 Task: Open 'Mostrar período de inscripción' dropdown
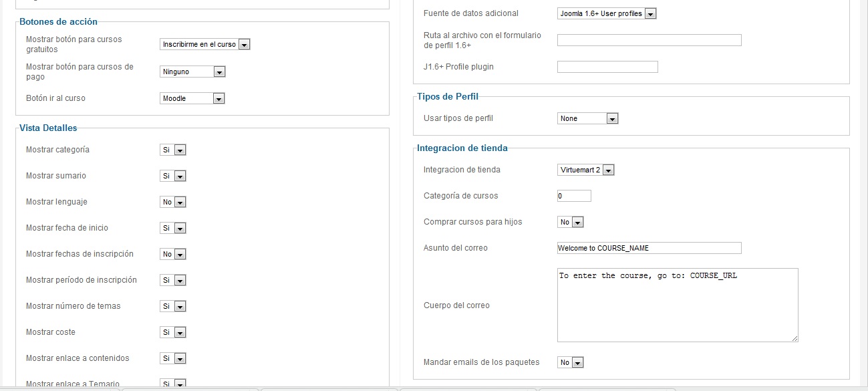pyautogui.click(x=172, y=281)
